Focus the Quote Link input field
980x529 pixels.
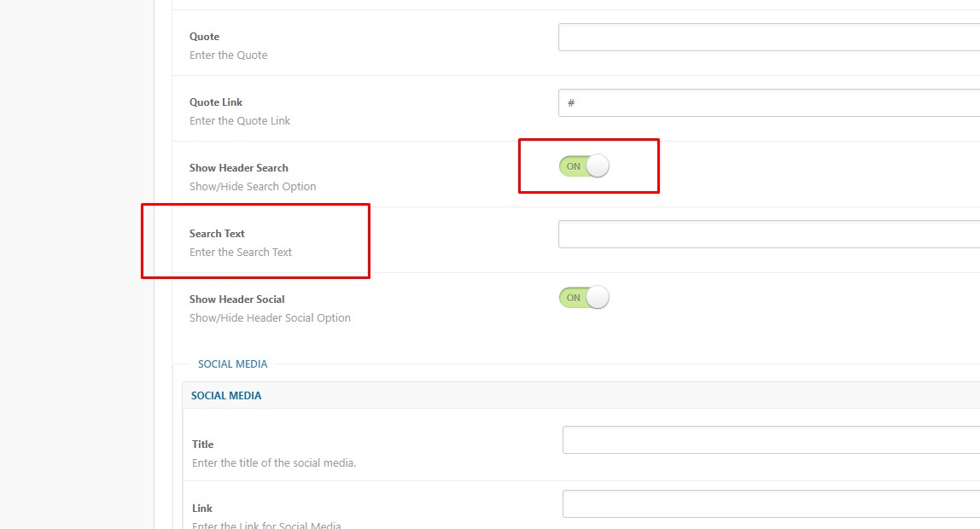768,103
